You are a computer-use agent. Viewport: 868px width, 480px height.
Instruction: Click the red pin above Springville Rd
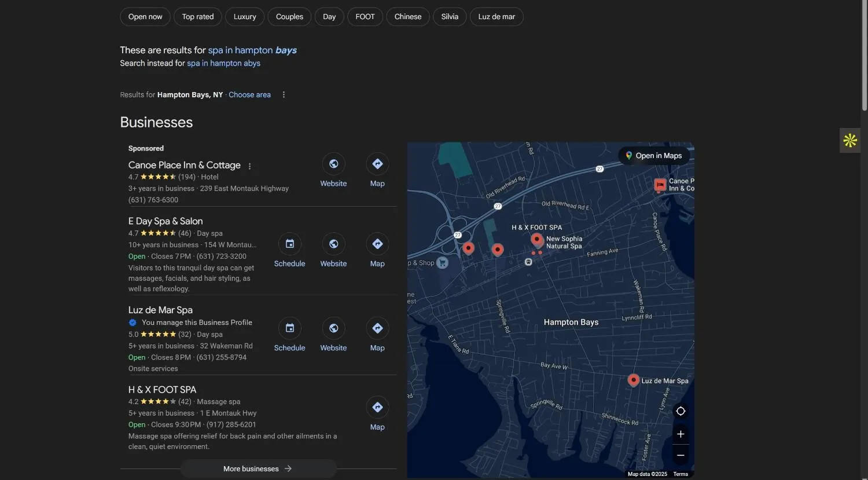[498, 250]
